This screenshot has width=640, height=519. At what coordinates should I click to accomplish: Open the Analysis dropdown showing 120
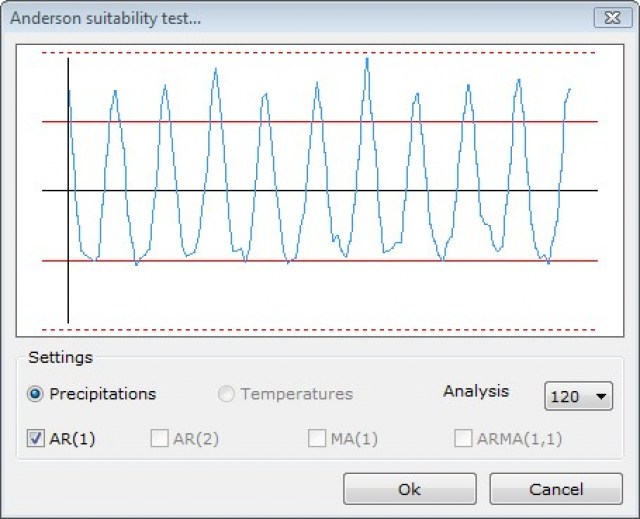pos(579,397)
